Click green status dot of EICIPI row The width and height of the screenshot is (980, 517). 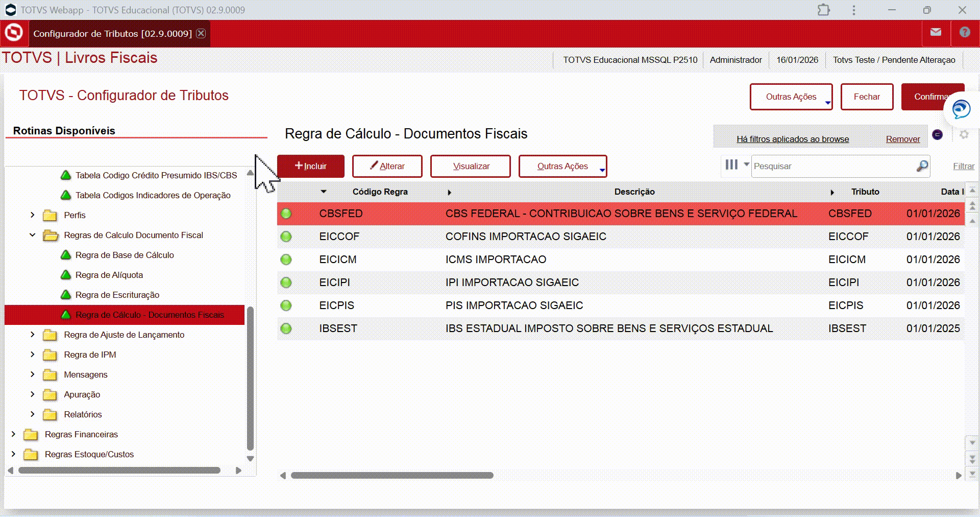[286, 283]
